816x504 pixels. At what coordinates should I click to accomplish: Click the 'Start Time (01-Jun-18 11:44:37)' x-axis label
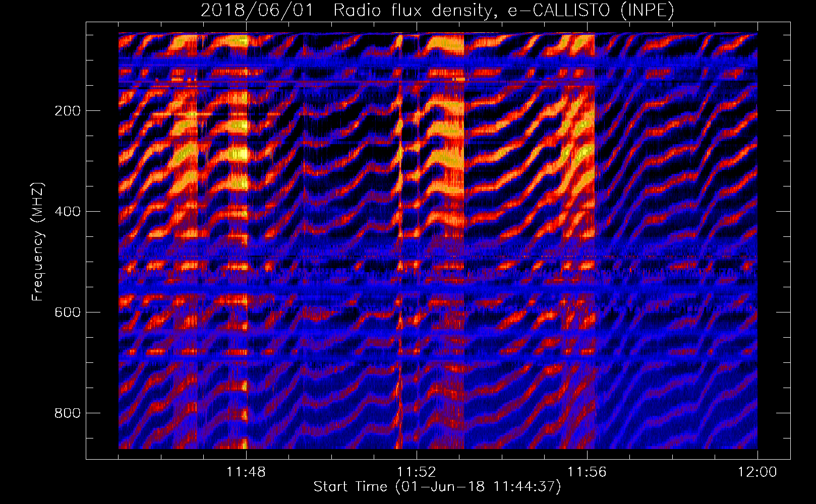[437, 487]
